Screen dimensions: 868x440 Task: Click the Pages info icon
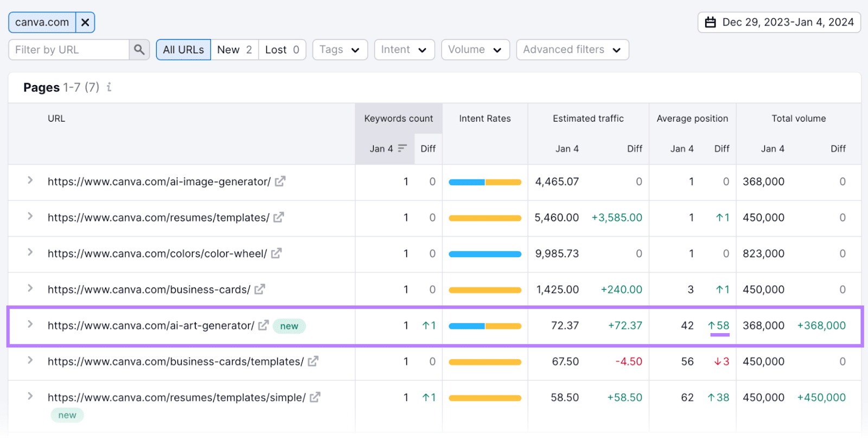(109, 87)
